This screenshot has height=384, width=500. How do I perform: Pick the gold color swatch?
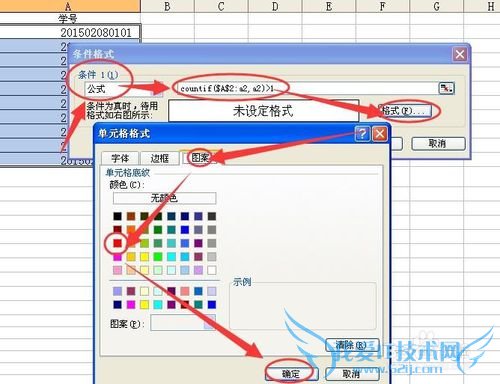131,256
